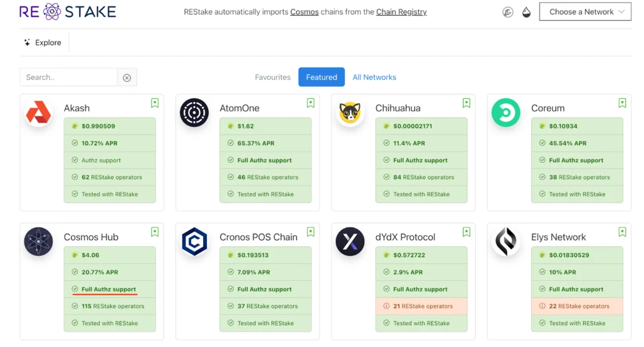Click the AtomOne network logo
644x347 pixels.
(x=194, y=113)
